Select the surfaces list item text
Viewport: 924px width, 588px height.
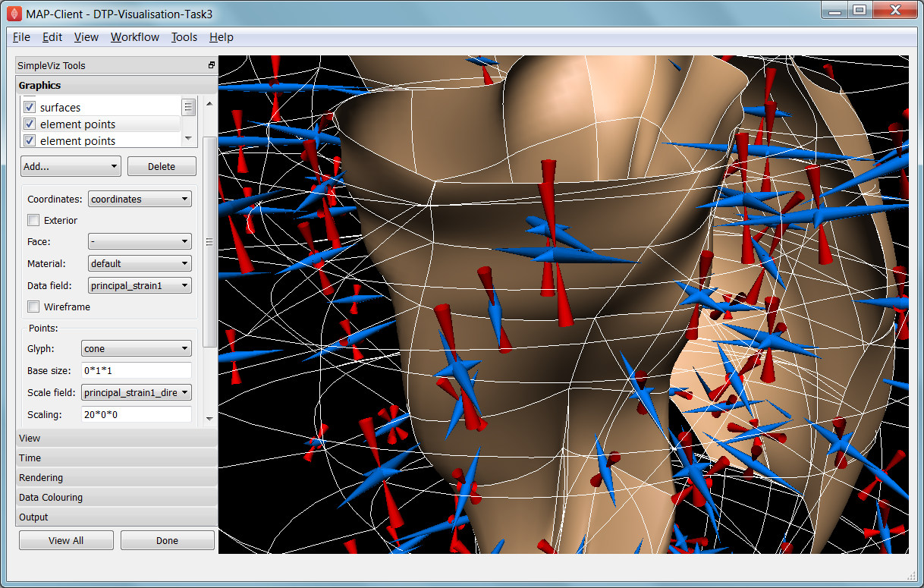60,108
